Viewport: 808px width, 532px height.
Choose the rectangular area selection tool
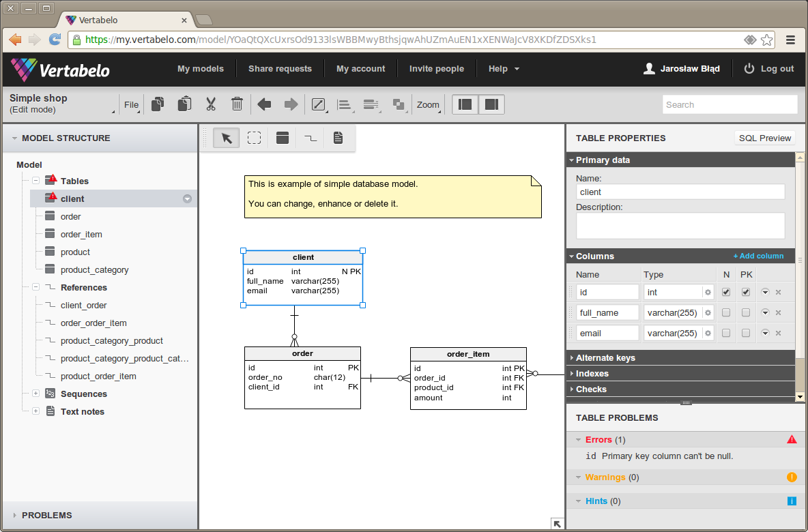pos(255,138)
